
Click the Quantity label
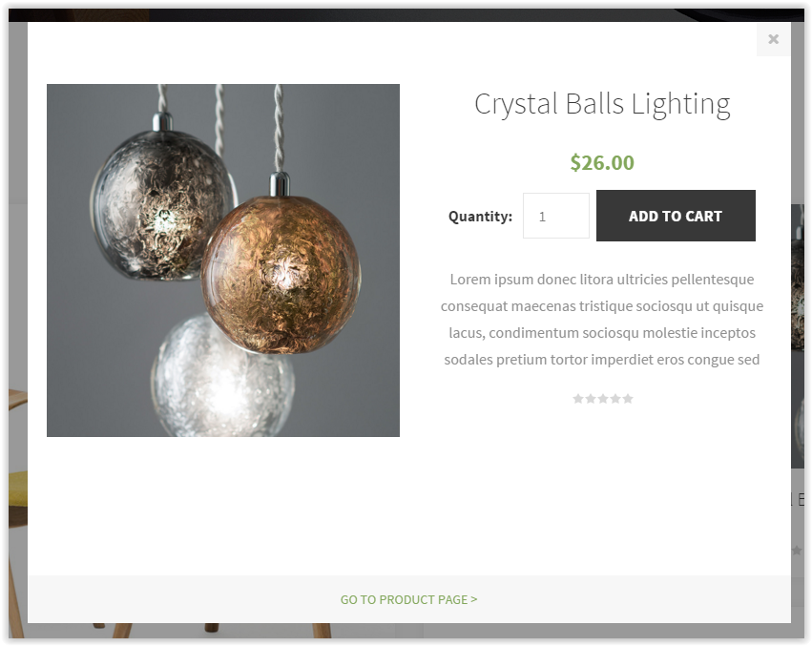coord(480,216)
